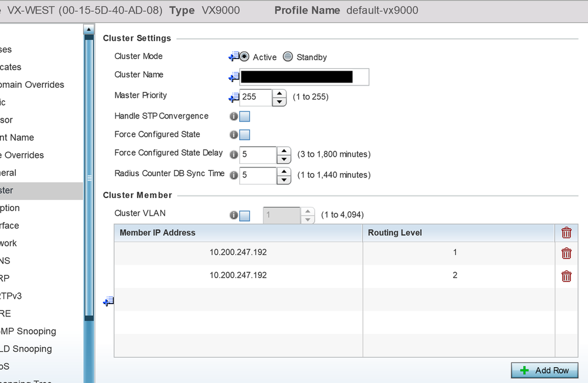Click info icon beside Force Configured State Delay

tap(233, 155)
